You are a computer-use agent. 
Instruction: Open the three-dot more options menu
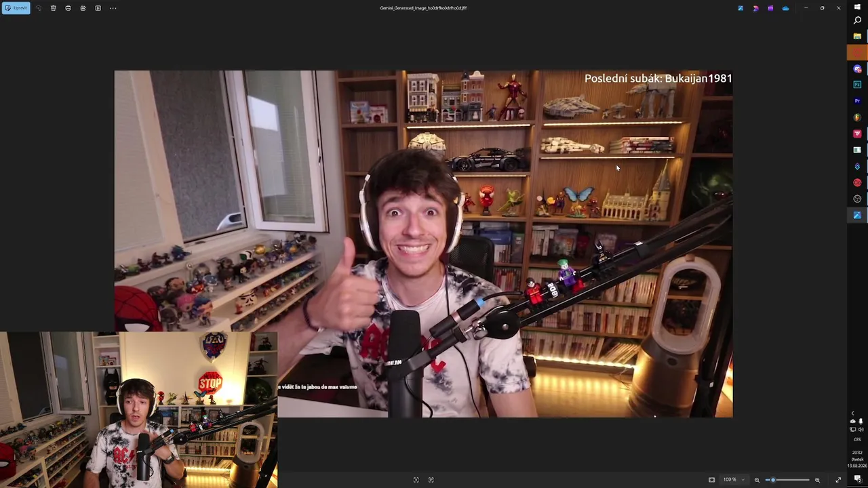click(113, 8)
